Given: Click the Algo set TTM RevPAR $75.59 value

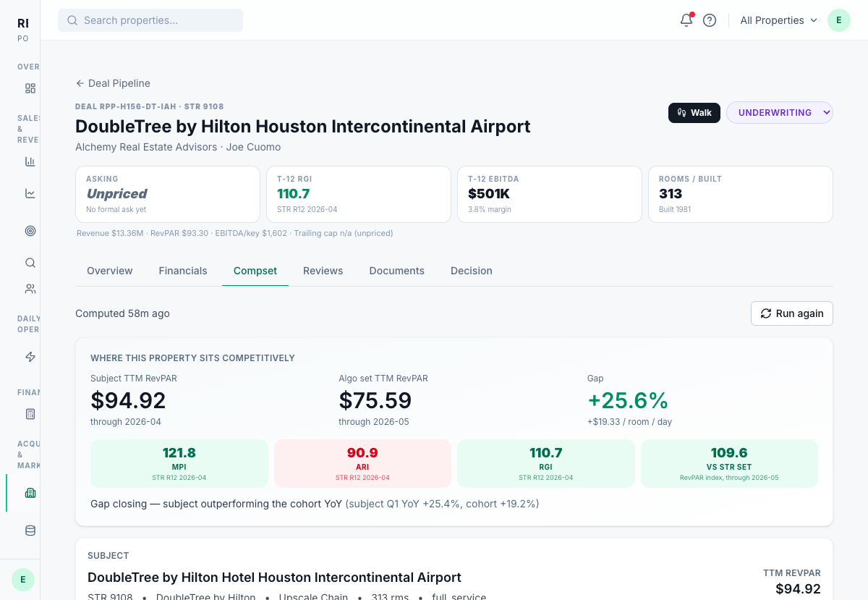Looking at the screenshot, I should (x=375, y=400).
